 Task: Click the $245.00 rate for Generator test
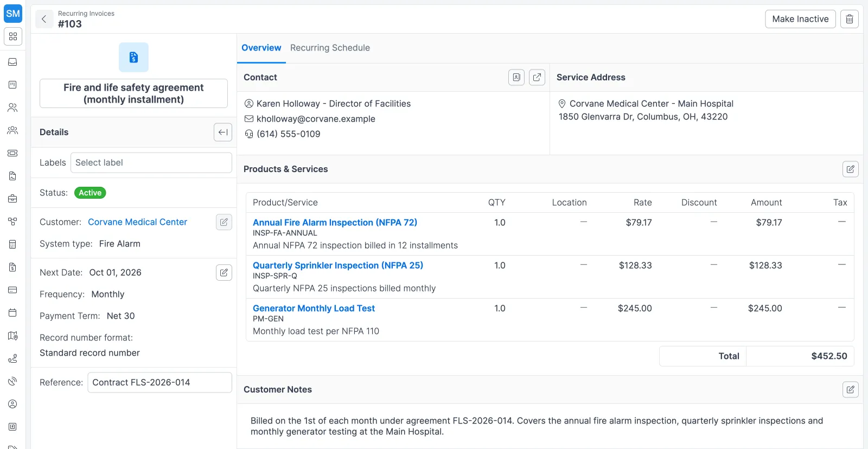635,308
